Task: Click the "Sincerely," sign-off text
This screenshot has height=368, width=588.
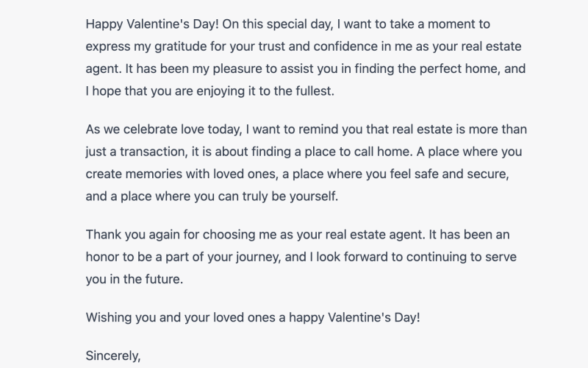Action: pyautogui.click(x=113, y=356)
